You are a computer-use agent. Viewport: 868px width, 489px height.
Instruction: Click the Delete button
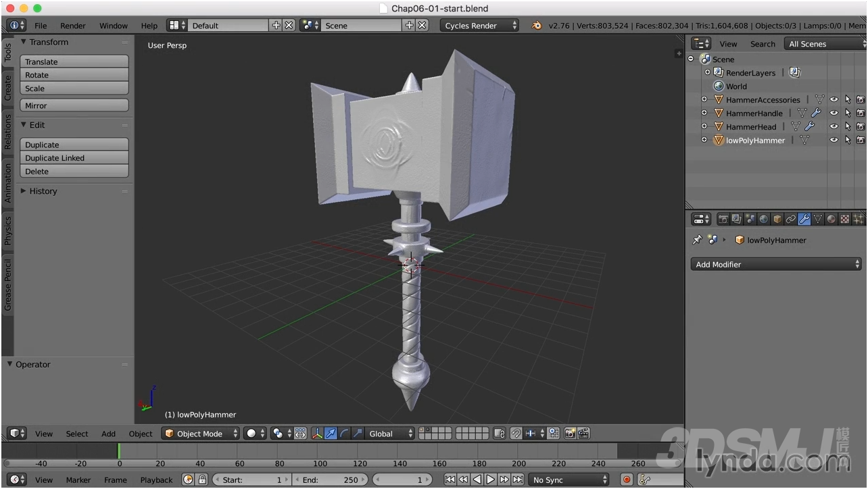pos(74,172)
